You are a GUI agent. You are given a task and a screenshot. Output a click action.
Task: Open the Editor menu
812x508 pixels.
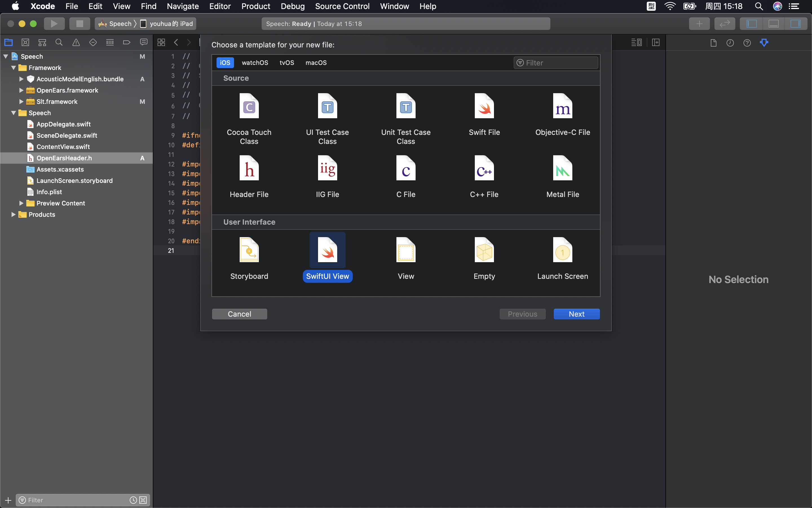click(220, 6)
